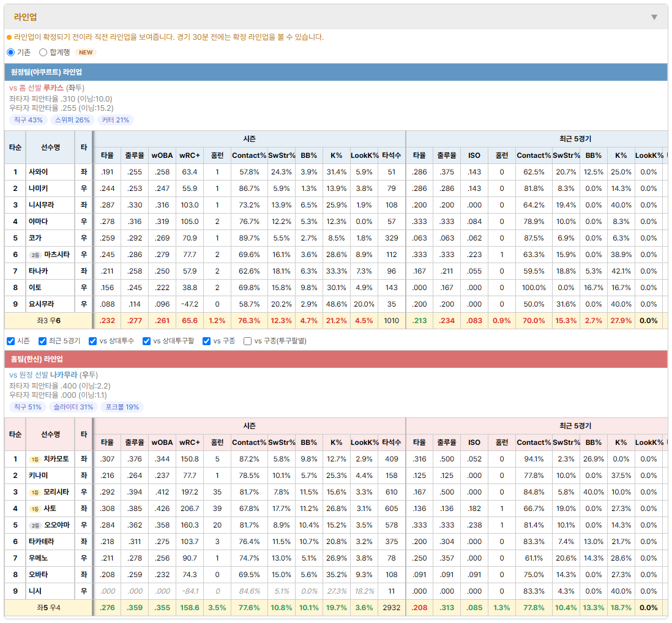
Task: Click the 직구 43% pitch chip
Action: click(28, 120)
